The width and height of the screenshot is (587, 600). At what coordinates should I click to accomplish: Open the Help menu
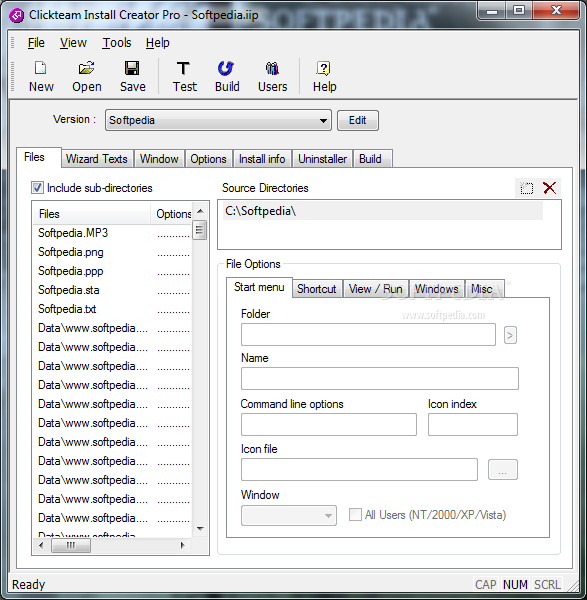(x=158, y=43)
